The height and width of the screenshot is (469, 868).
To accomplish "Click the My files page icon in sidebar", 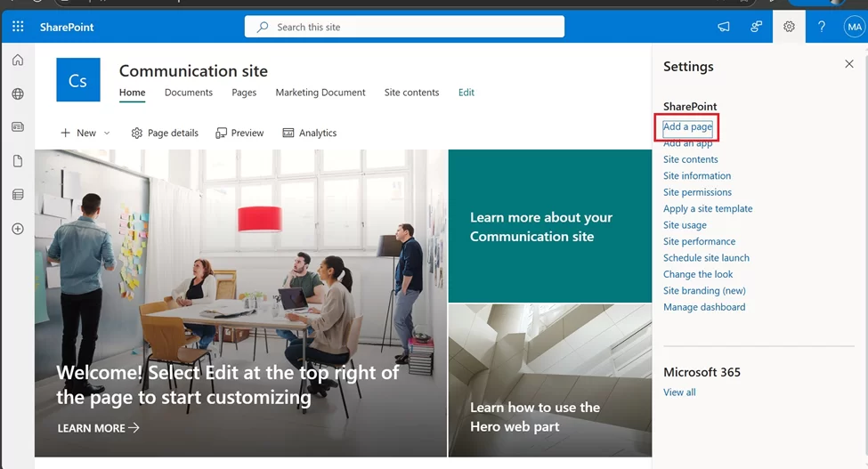I will coord(18,161).
